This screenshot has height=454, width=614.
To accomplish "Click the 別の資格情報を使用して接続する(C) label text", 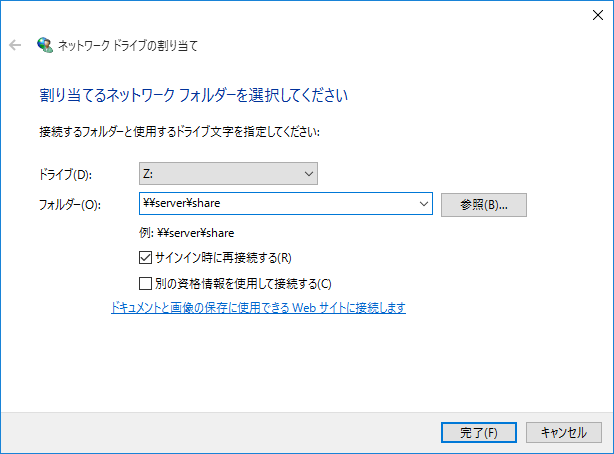I will click(x=243, y=284).
